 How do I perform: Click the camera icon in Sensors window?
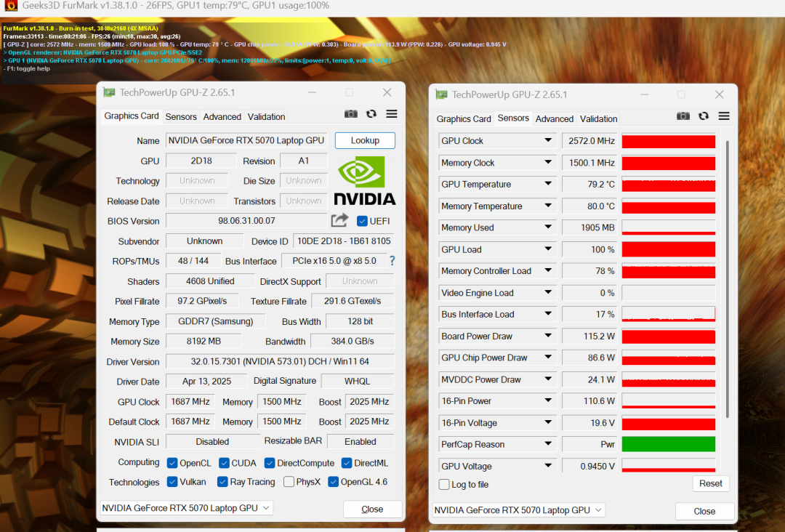click(683, 116)
